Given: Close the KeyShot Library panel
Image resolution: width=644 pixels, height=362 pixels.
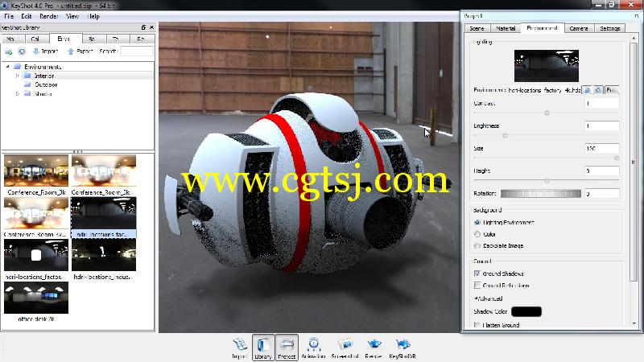Looking at the screenshot, I should coord(151,27).
